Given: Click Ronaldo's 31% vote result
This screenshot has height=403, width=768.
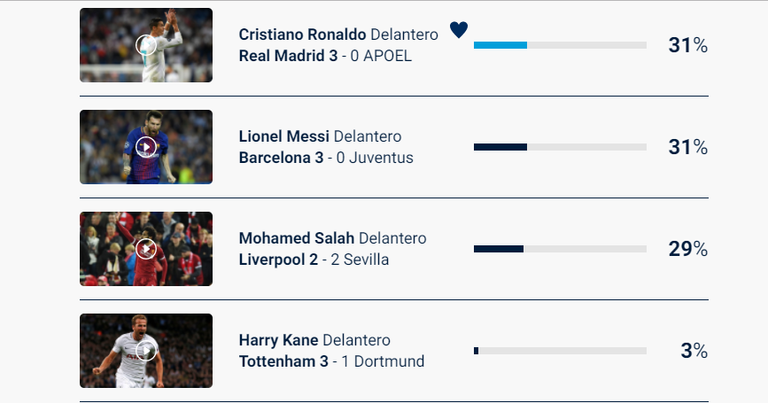Looking at the screenshot, I should click(688, 45).
